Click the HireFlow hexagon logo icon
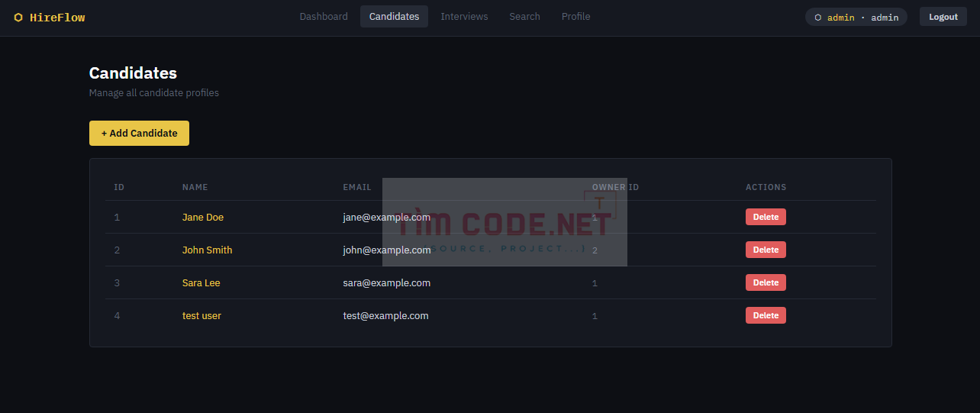The height and width of the screenshot is (413, 980). 18,18
